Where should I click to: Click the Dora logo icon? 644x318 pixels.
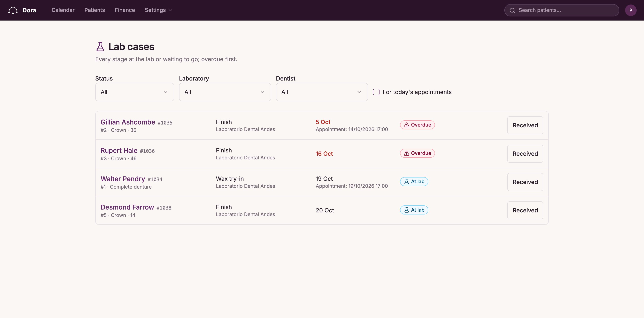(x=13, y=10)
